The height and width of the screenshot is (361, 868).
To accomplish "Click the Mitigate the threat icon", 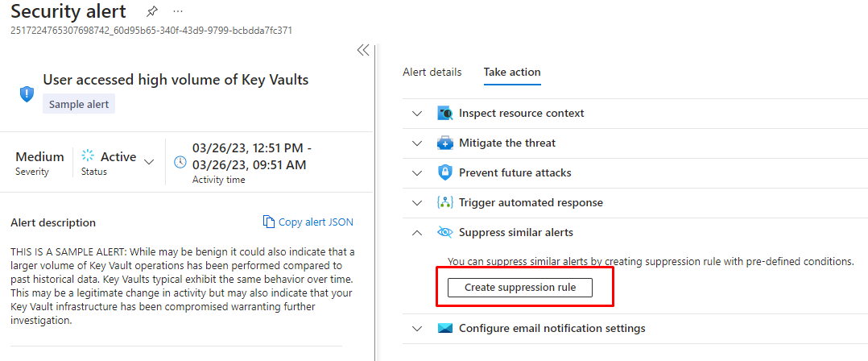I will click(x=445, y=143).
